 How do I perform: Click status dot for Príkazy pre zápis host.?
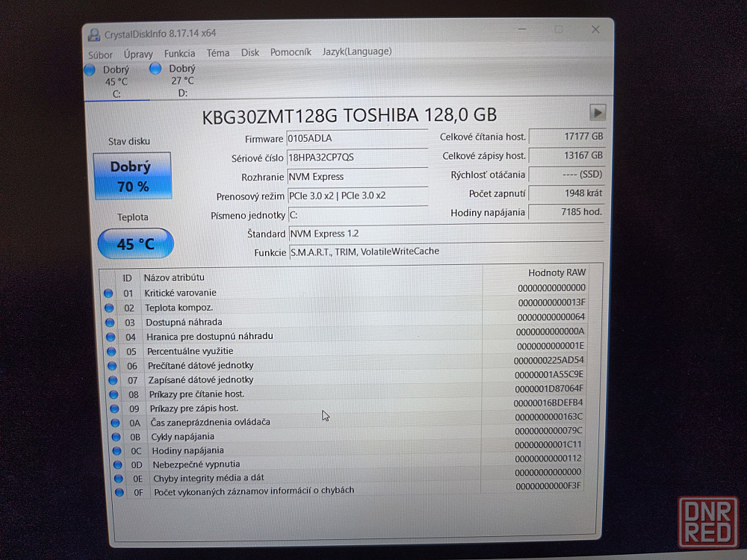click(114, 408)
